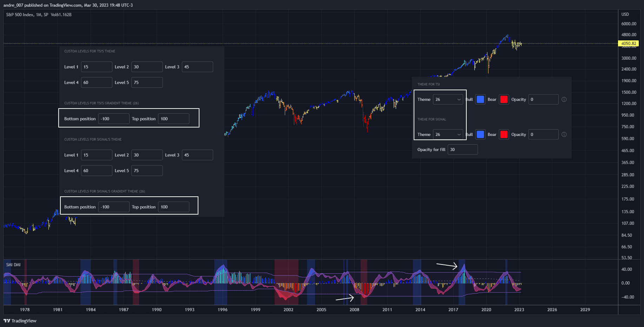Open the TSI Theme dropdown set to 26
Image resolution: width=644 pixels, height=327 pixels.
pos(448,99)
